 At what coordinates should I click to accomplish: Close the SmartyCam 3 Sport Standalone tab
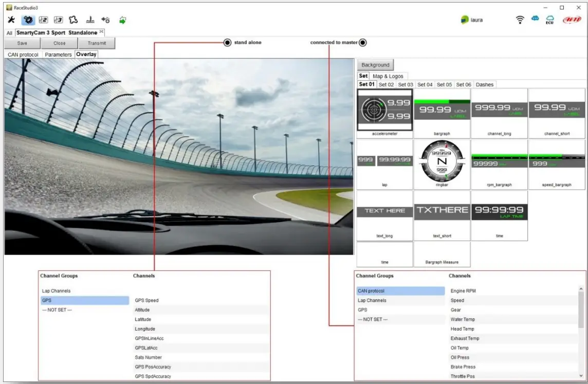[x=102, y=32]
